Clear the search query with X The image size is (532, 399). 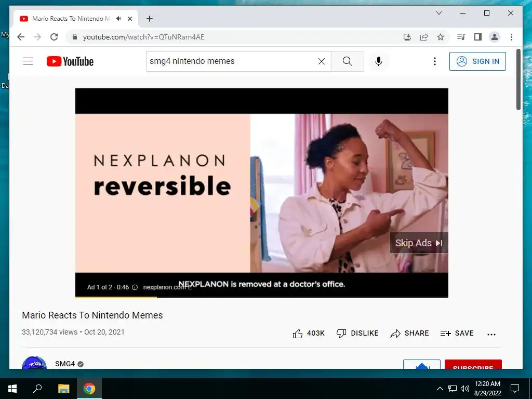click(x=321, y=61)
